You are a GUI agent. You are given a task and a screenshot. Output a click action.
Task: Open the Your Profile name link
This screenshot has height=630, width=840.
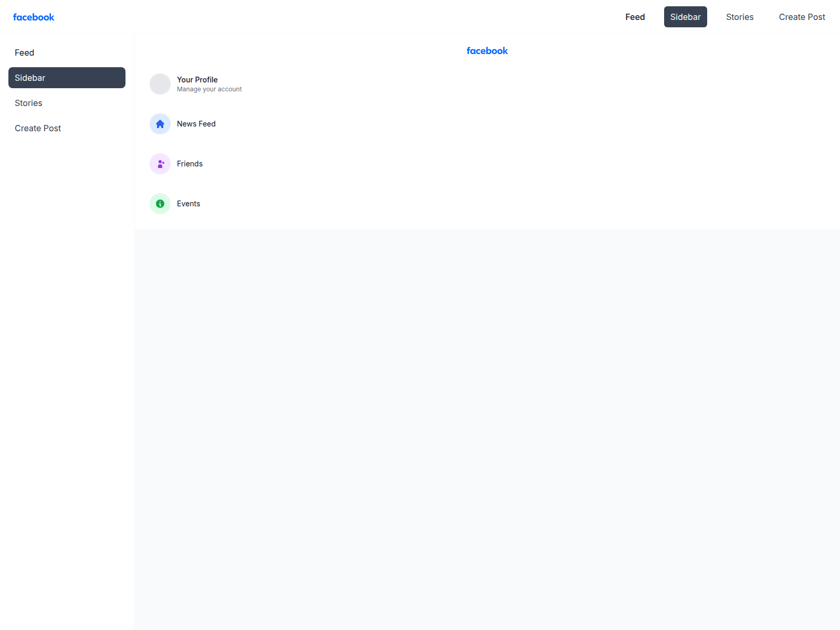pos(197,80)
